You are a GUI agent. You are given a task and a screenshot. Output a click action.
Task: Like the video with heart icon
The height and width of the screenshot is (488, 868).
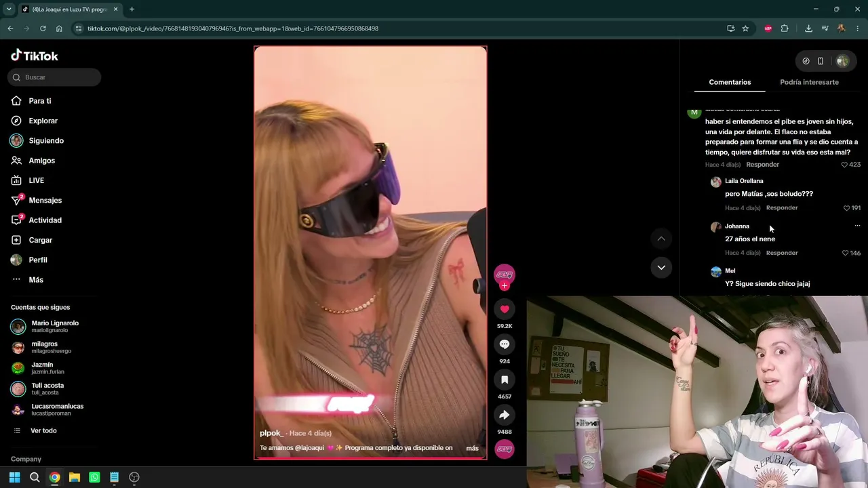(505, 309)
